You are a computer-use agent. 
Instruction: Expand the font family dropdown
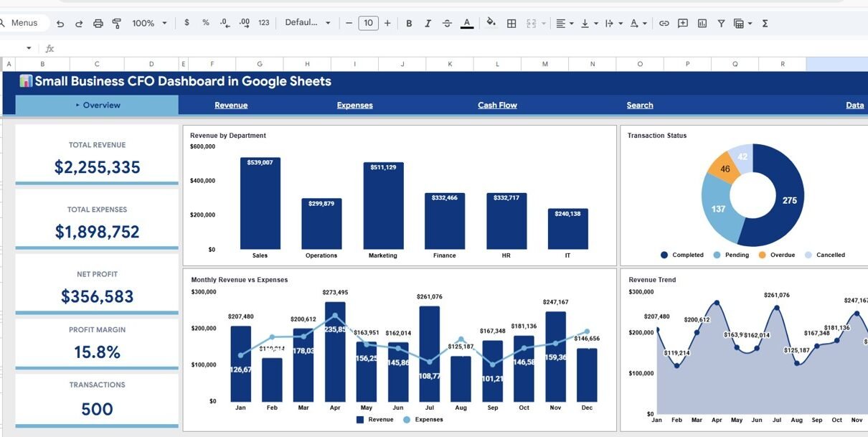pos(308,23)
